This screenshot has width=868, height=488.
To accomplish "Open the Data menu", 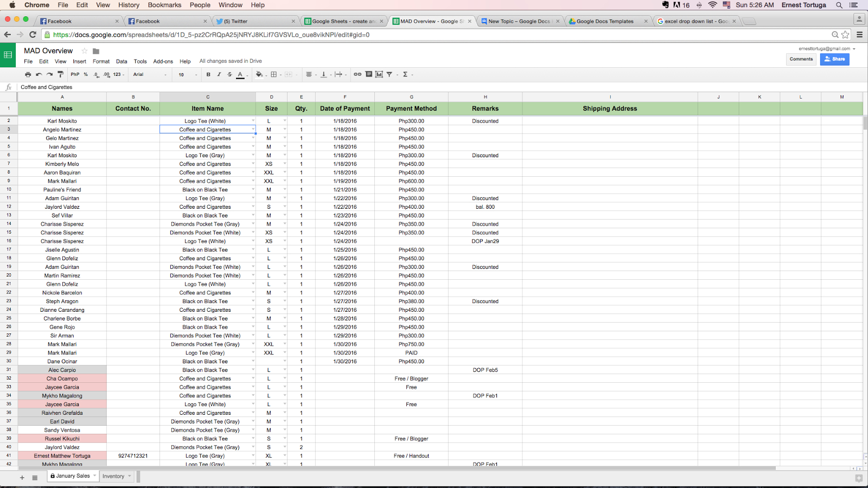I will [x=121, y=61].
